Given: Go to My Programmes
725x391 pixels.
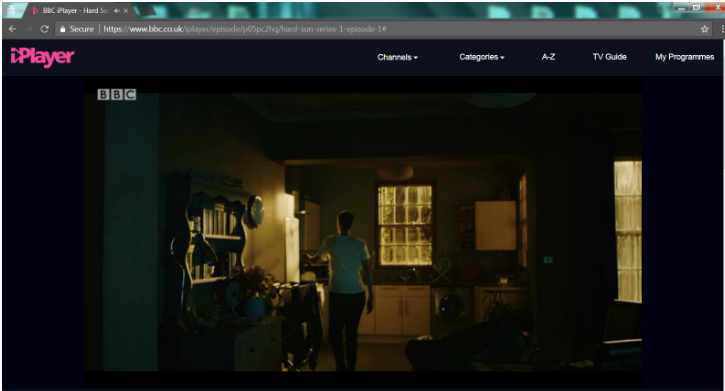Looking at the screenshot, I should click(x=684, y=57).
